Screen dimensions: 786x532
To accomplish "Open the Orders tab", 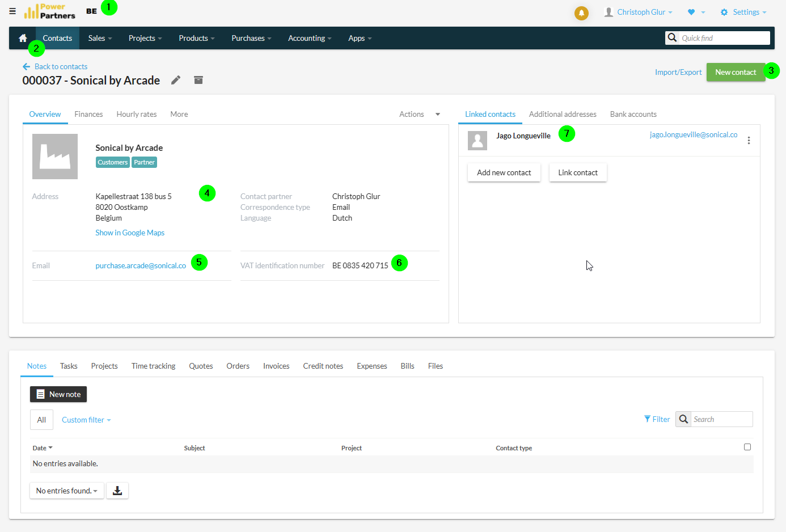I will pyautogui.click(x=238, y=366).
